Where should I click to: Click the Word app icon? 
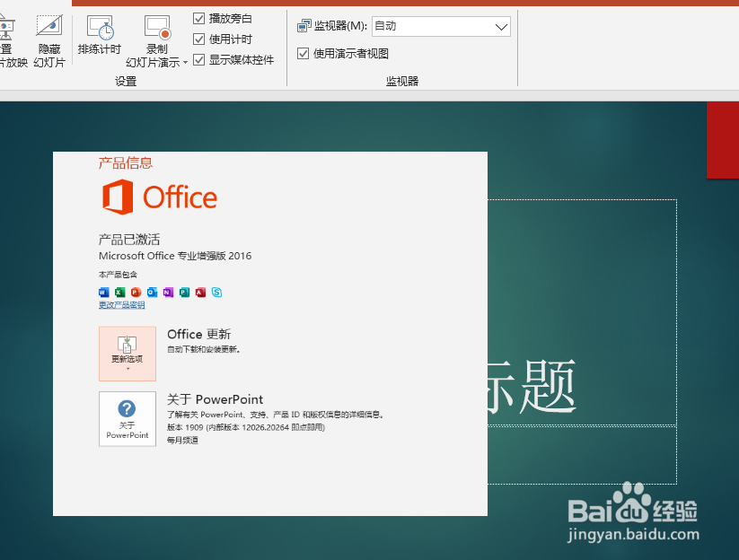(103, 293)
